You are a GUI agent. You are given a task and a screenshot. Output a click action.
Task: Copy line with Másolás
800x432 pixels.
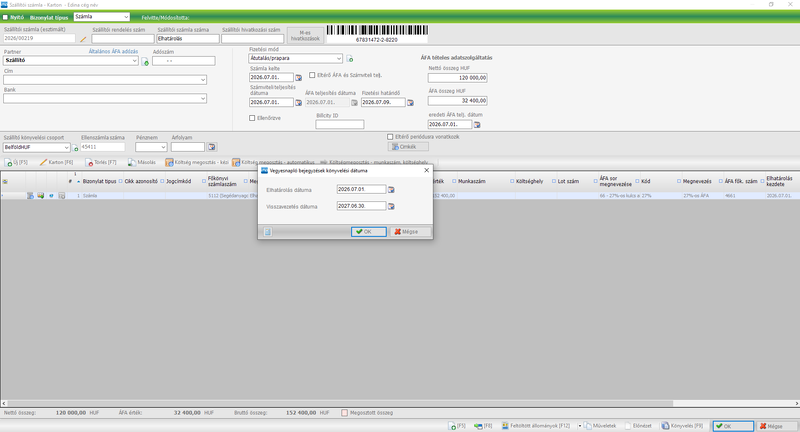(x=142, y=162)
